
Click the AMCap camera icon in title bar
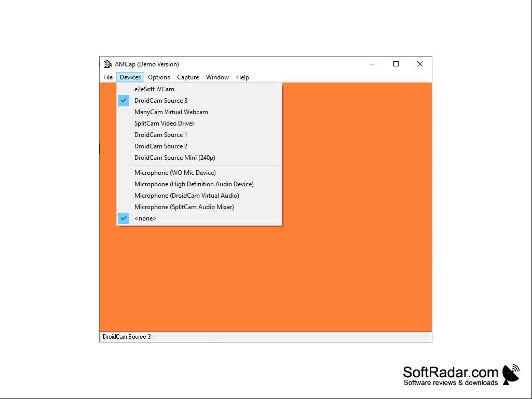coord(107,64)
